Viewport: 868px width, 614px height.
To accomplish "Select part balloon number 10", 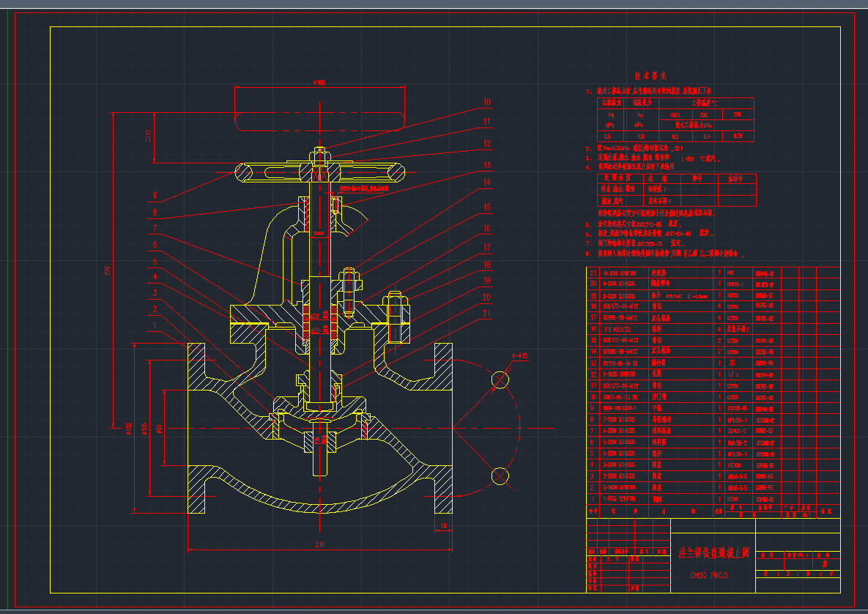I will pos(486,103).
